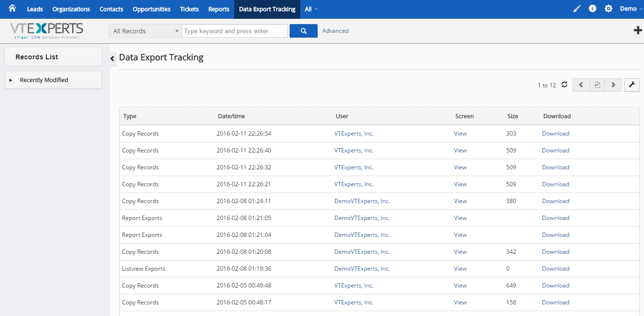Screen dimensions: 644x316
Task: Click the keyword search input field
Action: 235,31
